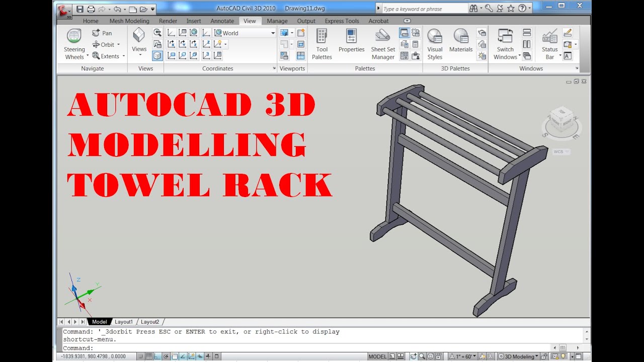Image resolution: width=644 pixels, height=362 pixels.
Task: Click the Communication Center satellite icon
Action: click(x=500, y=9)
